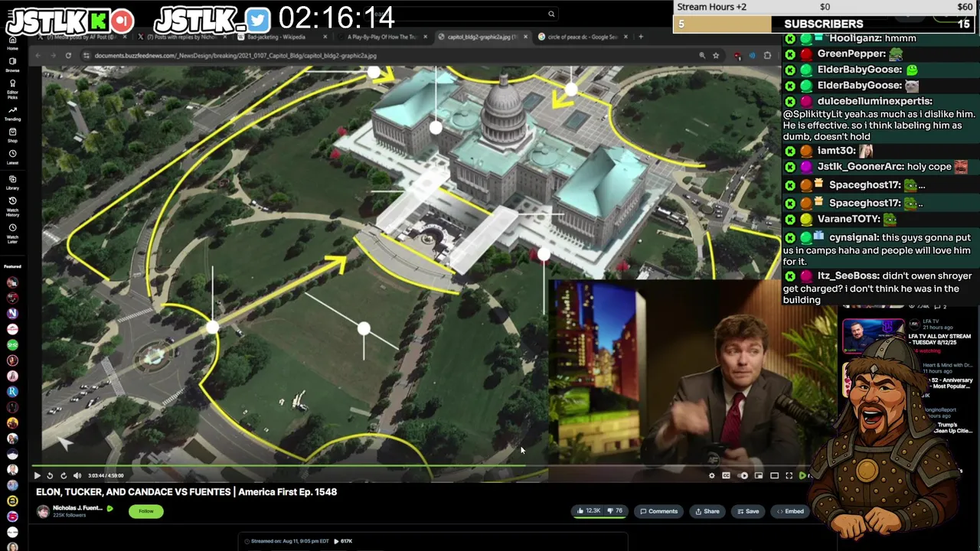Viewport: 980px width, 551px height.
Task: Switch to circle of peace dc tab
Action: pyautogui.click(x=582, y=37)
